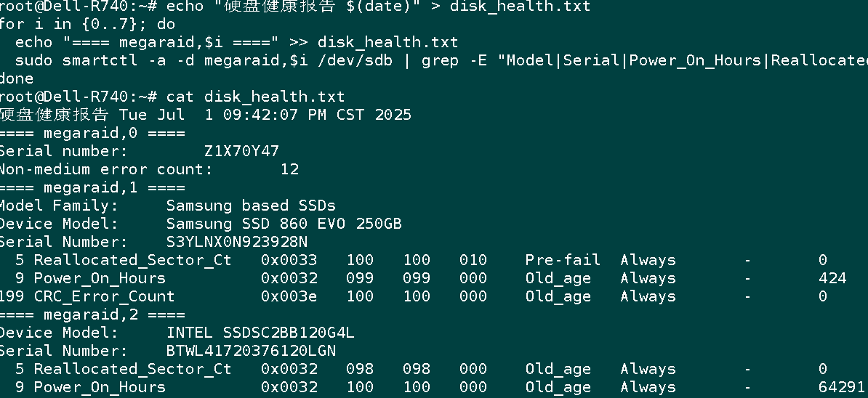The width and height of the screenshot is (868, 398).
Task: Select the Samsung SSD 860 EVO 250GB text
Action: coord(284,224)
